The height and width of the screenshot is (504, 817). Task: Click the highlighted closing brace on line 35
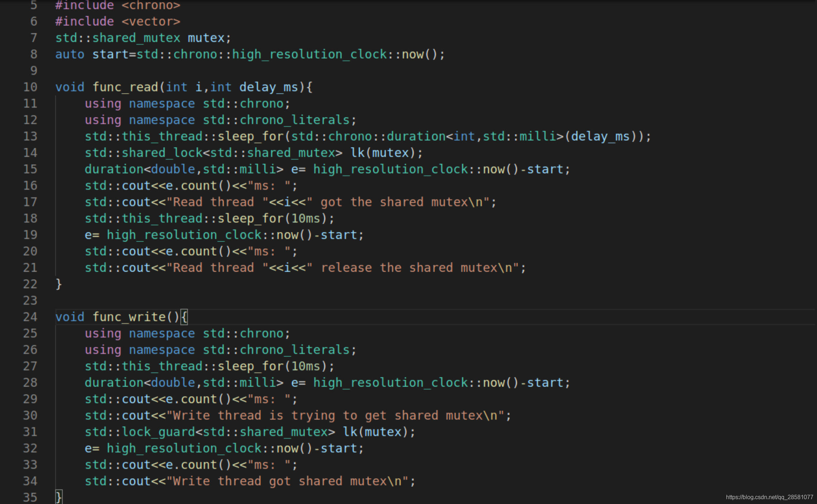pos(59,497)
